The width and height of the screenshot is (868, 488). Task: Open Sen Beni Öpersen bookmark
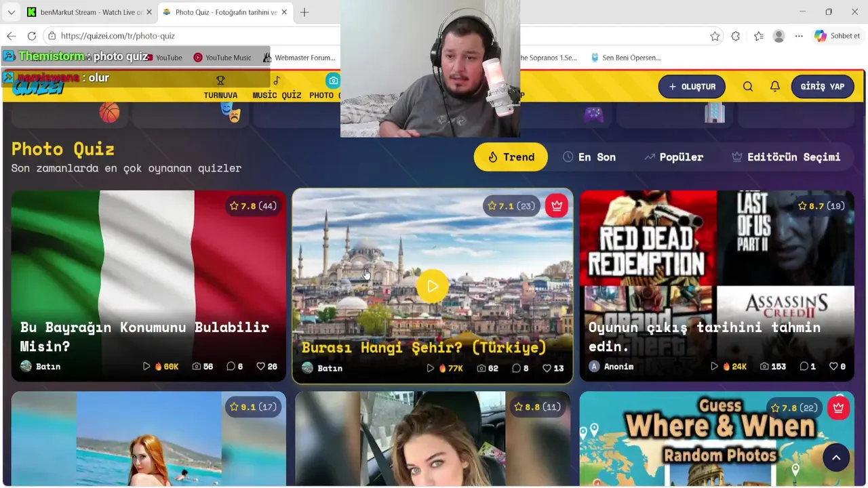click(625, 58)
